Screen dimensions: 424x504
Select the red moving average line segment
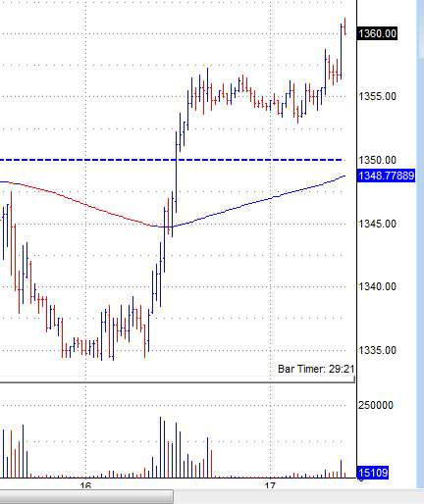coord(85,205)
